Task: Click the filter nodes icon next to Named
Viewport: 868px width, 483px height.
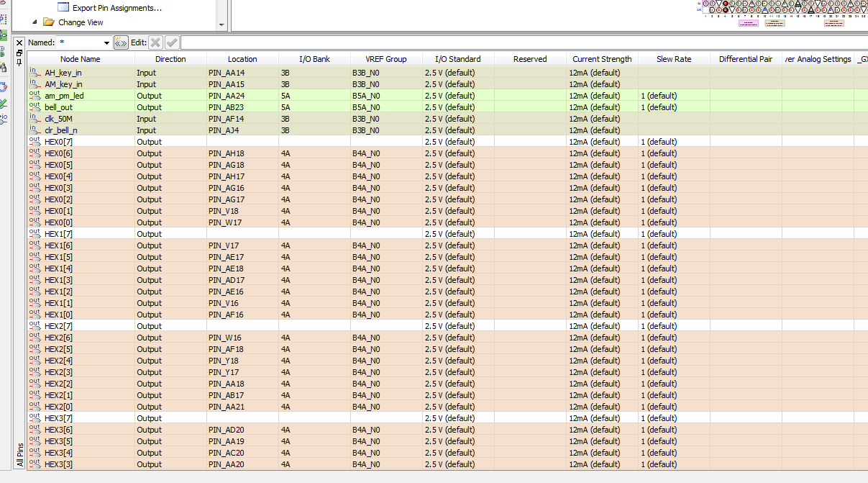Action: pos(121,42)
